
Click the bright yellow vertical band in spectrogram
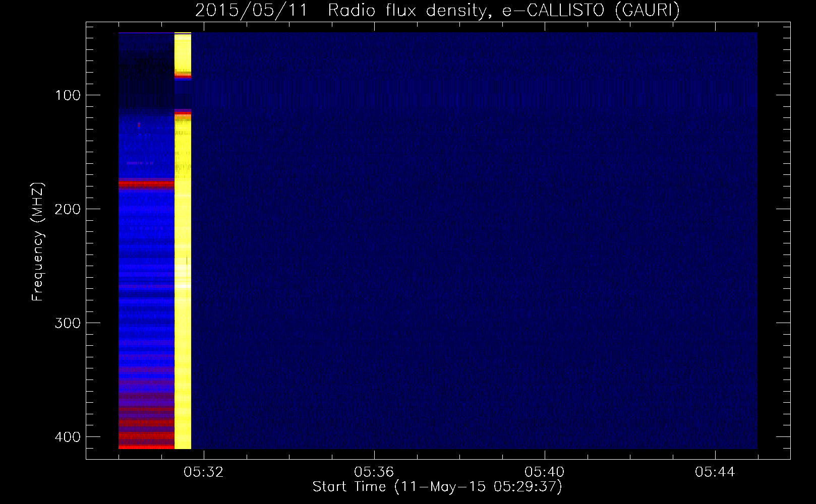pos(183,241)
